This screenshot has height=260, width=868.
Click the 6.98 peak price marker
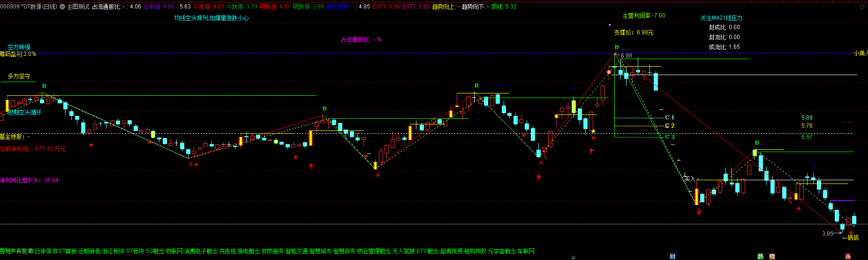[626, 56]
